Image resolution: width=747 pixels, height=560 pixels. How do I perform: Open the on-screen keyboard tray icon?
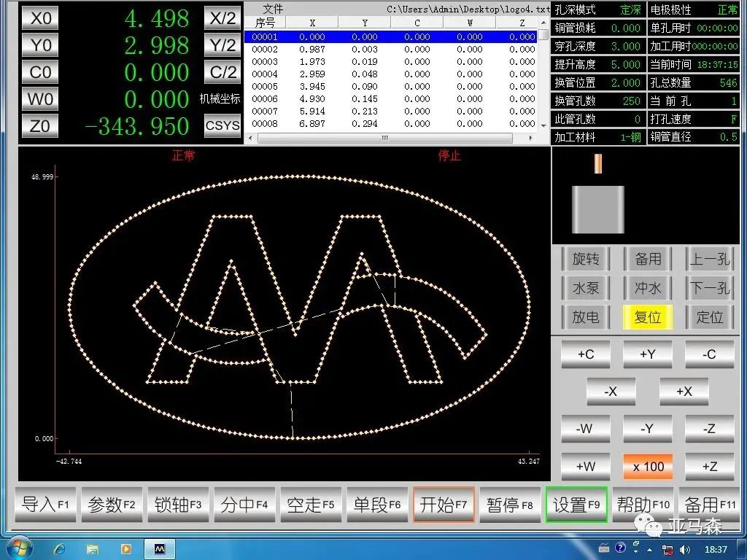pyautogui.click(x=603, y=548)
